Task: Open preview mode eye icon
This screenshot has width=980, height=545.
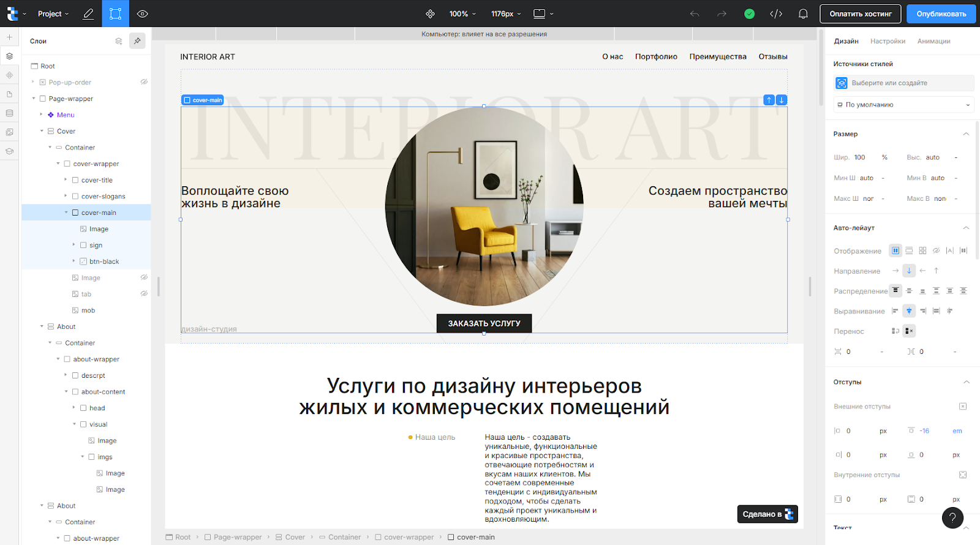Action: 143,13
